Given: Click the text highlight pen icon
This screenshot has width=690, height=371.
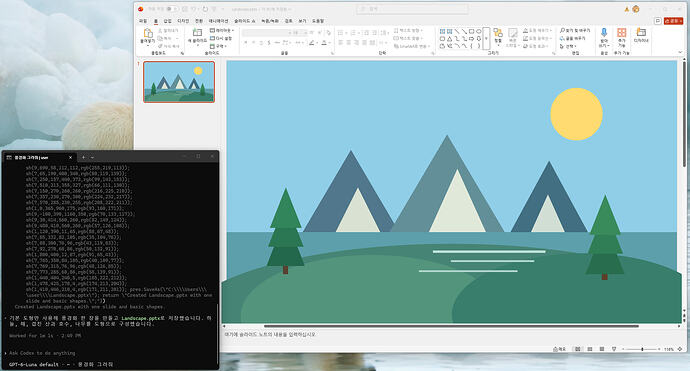Looking at the screenshot, I should (312, 43).
